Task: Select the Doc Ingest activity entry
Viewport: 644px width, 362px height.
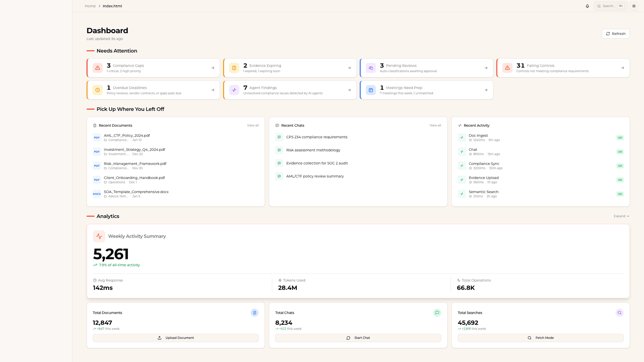Action: 540,137
